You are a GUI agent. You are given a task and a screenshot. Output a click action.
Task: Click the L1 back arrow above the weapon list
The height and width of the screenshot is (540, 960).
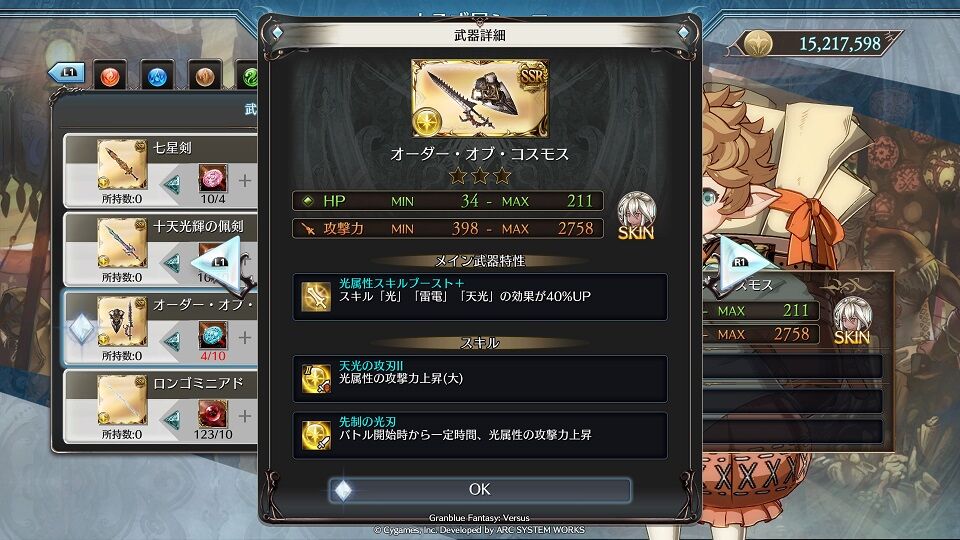[66, 72]
